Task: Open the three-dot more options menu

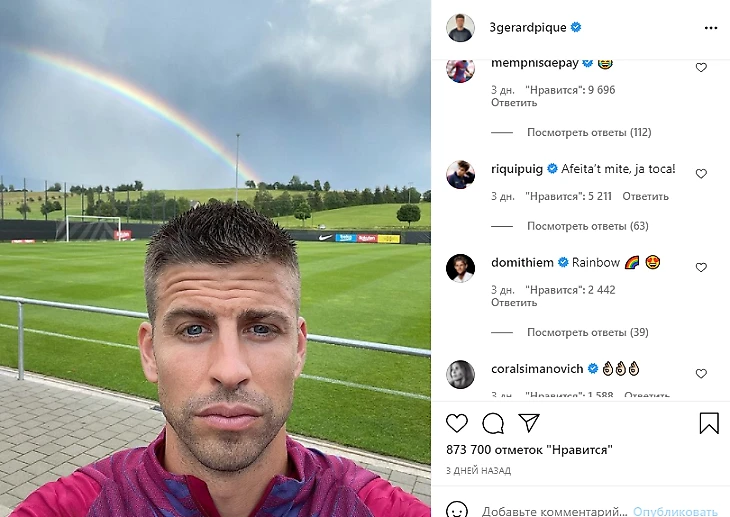Action: coord(711,28)
